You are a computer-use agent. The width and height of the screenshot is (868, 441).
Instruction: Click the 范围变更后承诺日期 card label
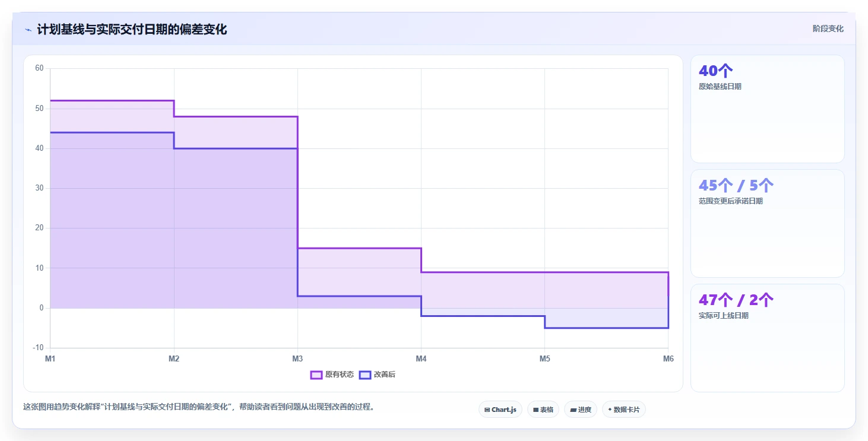tap(731, 201)
